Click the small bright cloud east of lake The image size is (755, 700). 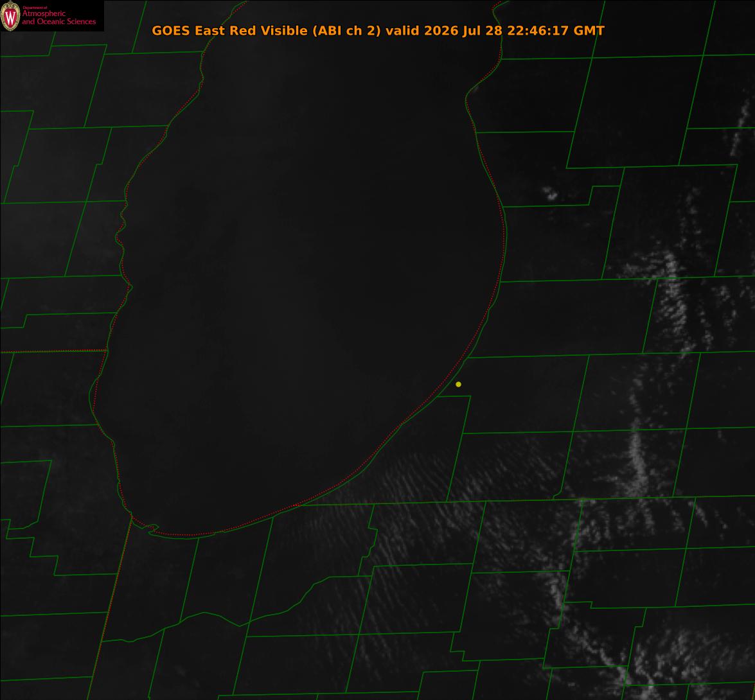(550, 193)
